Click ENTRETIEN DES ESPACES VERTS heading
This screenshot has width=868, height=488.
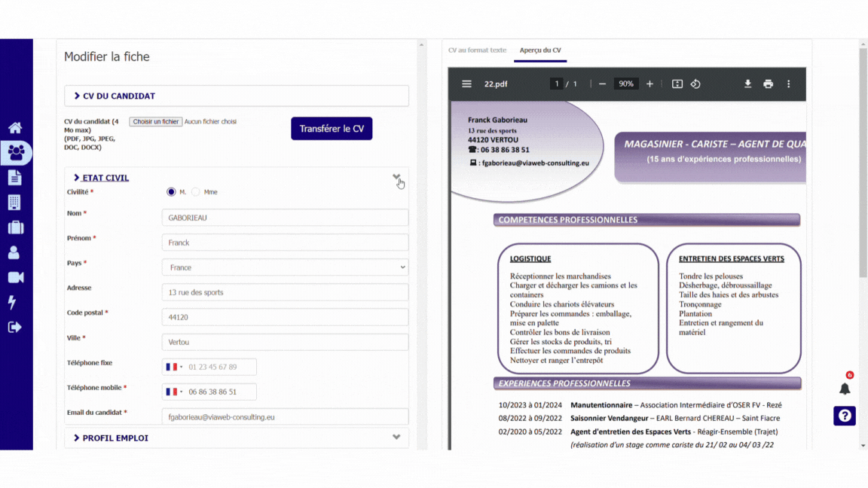[x=732, y=259]
